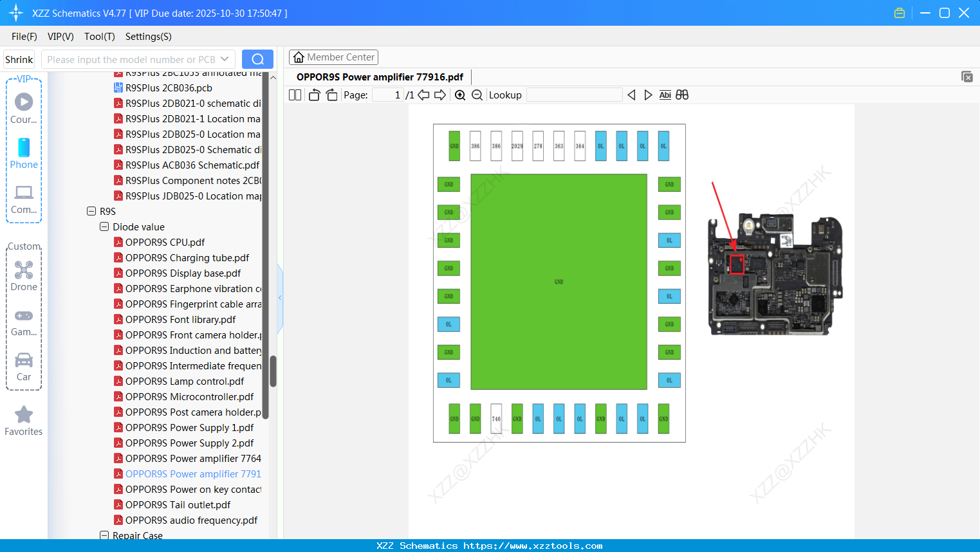Zoom in on the PDF
The width and height of the screenshot is (980, 552).
click(460, 95)
